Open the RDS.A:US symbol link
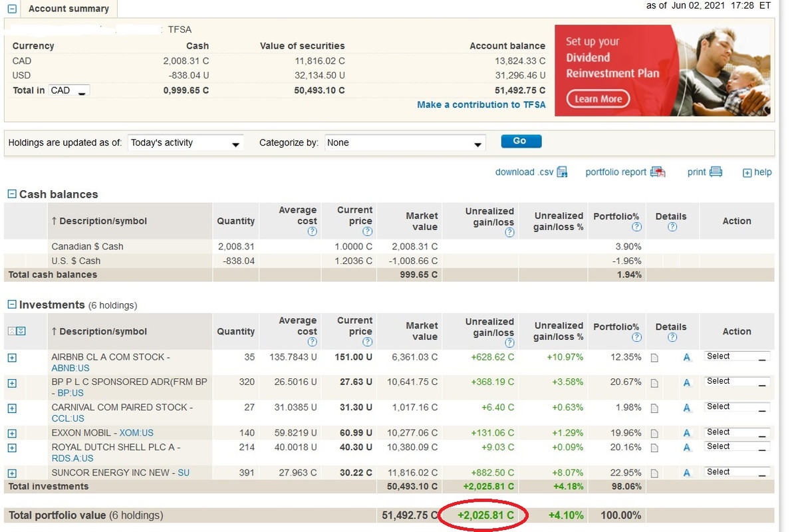The height and width of the screenshot is (532, 794). [x=72, y=459]
